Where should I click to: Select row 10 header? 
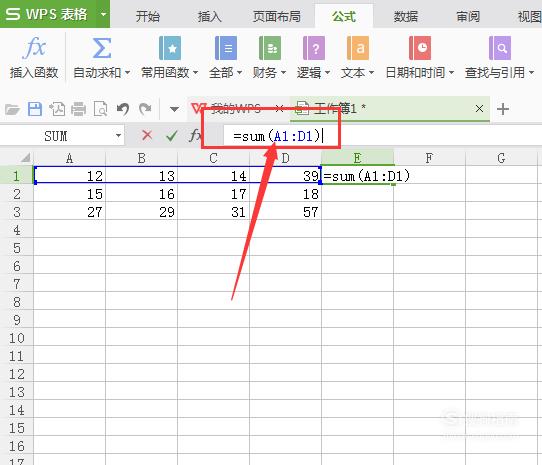coord(17,338)
